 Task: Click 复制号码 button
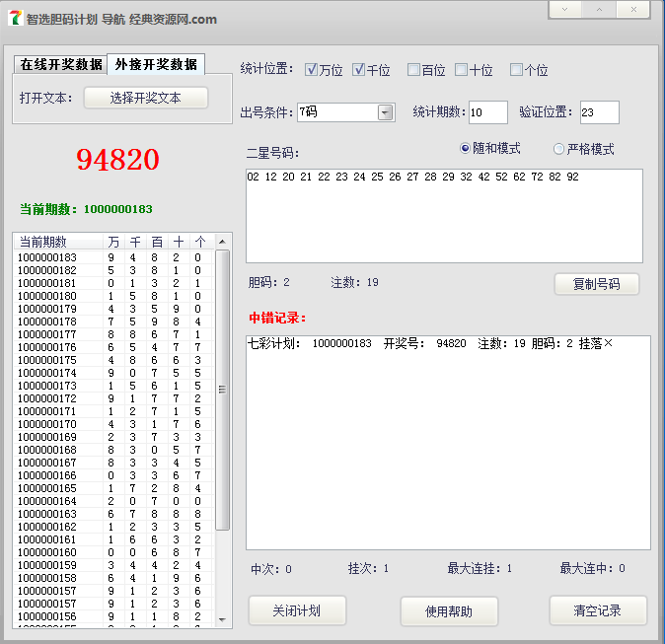[596, 284]
